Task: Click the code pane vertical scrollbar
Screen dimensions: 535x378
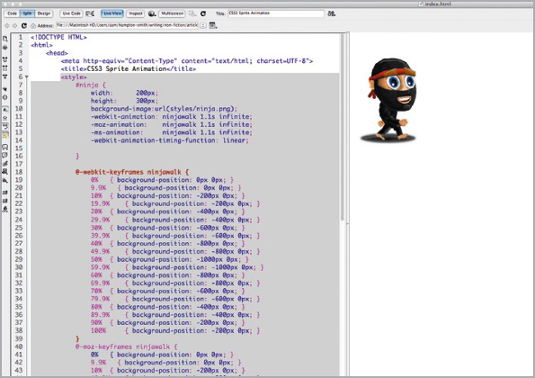Action: tap(343, 127)
